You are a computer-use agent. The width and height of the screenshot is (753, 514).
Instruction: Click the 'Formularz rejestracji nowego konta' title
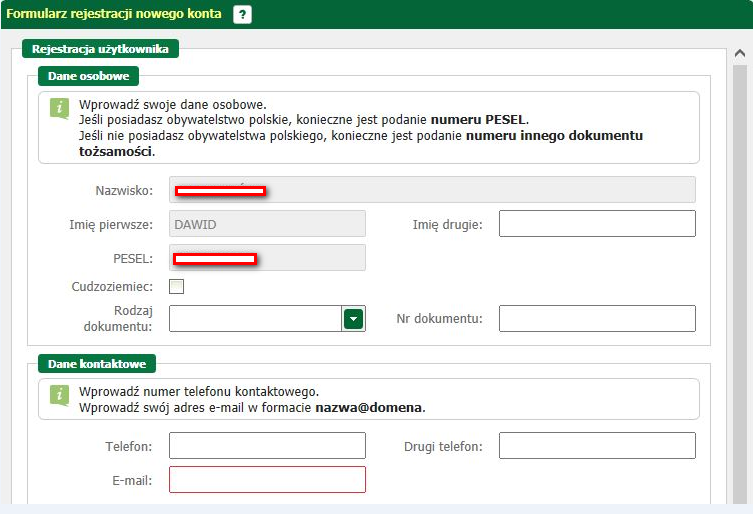coord(114,13)
